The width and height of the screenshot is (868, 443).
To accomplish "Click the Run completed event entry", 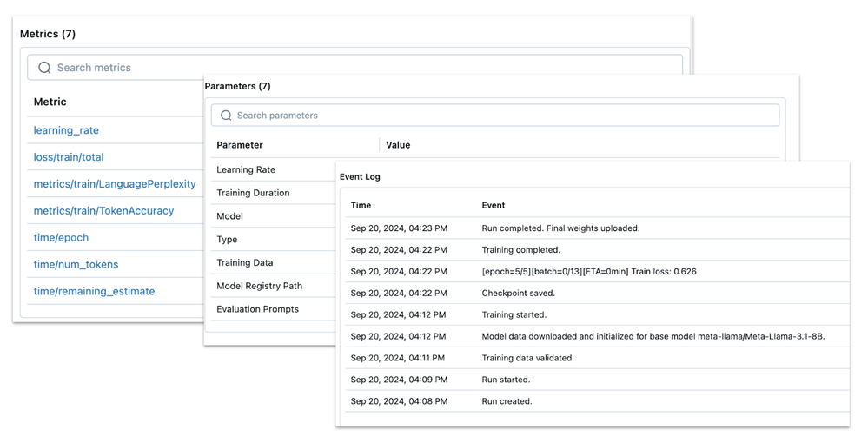I will point(560,228).
